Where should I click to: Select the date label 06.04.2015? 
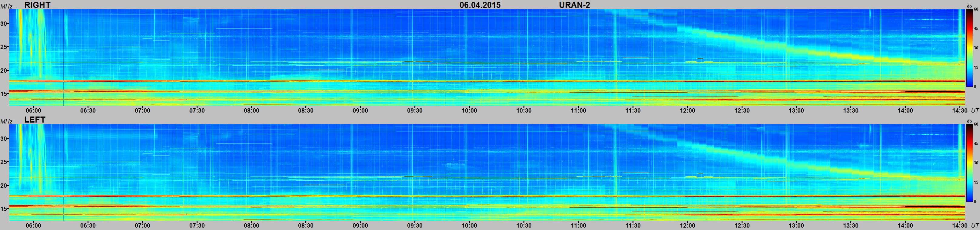click(480, 5)
